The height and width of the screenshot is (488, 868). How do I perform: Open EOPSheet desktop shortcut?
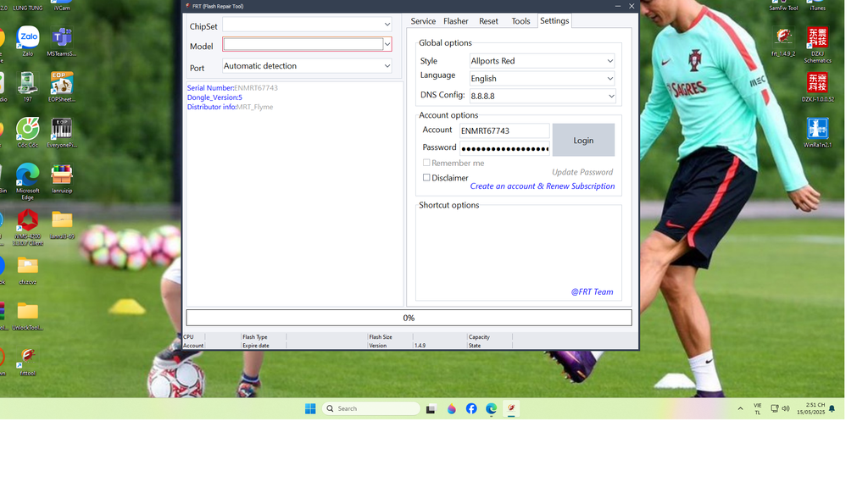tap(61, 87)
